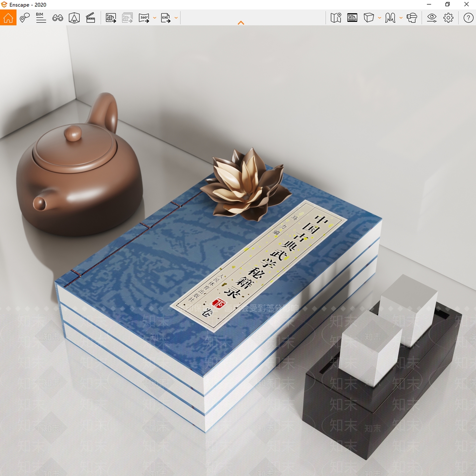Export a 360° panorama

144,18
